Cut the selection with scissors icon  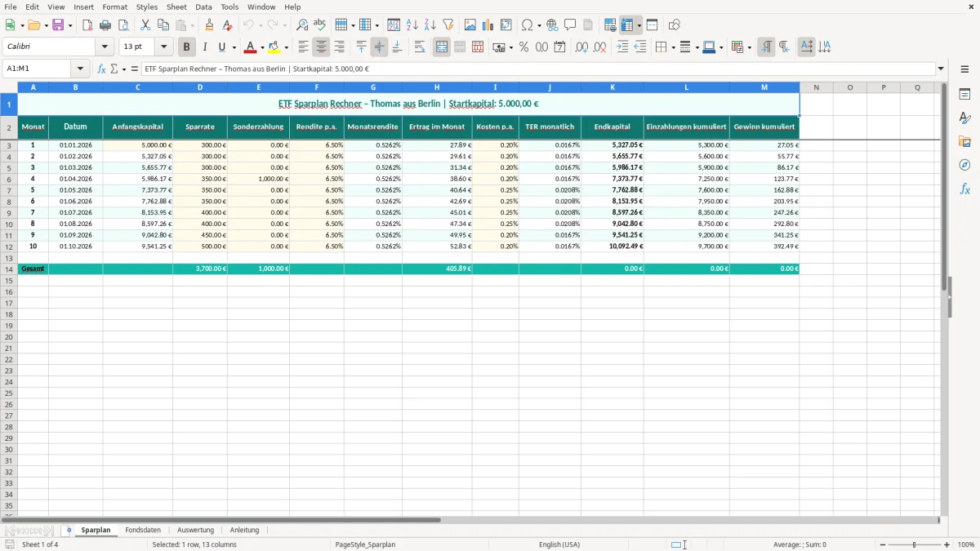tap(145, 25)
